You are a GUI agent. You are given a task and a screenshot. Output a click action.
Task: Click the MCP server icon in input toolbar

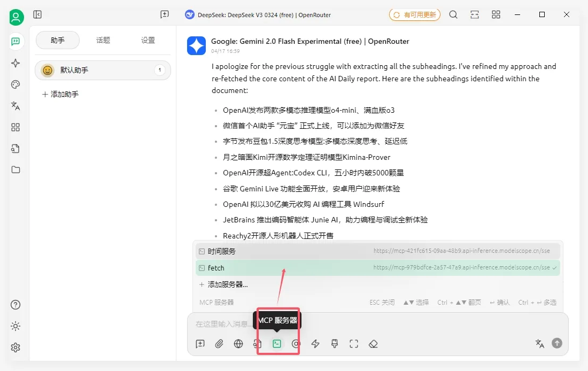(x=277, y=344)
